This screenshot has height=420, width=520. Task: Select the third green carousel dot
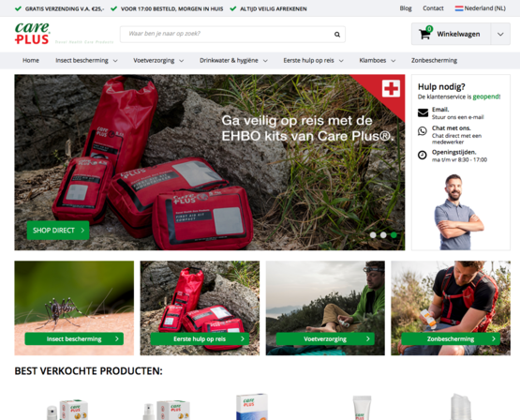394,235
